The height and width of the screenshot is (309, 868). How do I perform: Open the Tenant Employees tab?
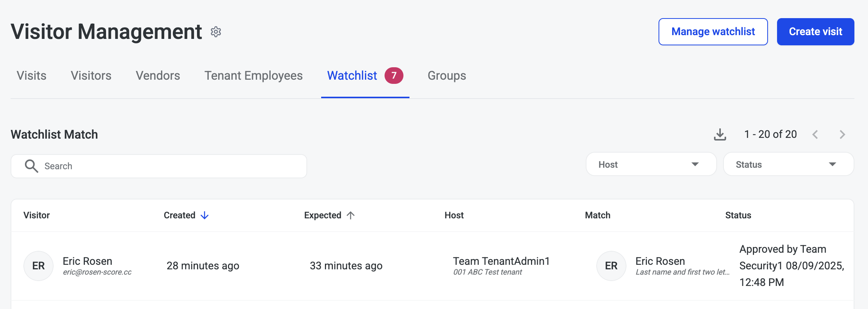253,76
